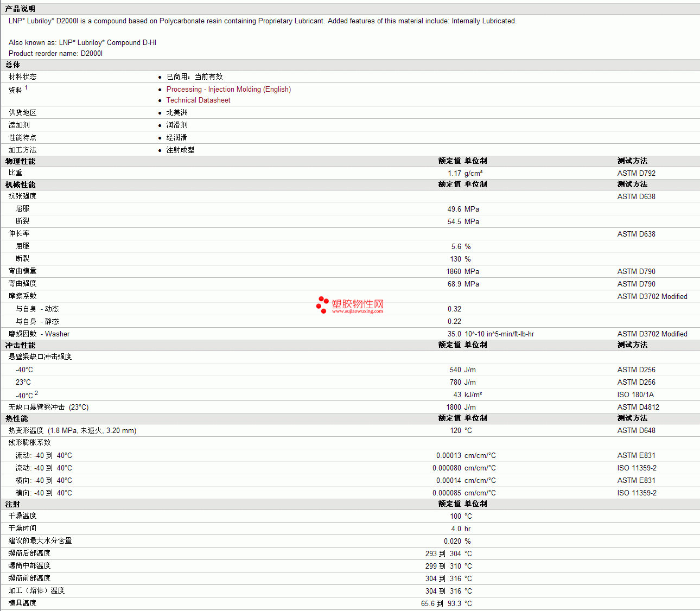Select the 0.22 static friction value
This screenshot has width=700, height=611.
click(454, 322)
